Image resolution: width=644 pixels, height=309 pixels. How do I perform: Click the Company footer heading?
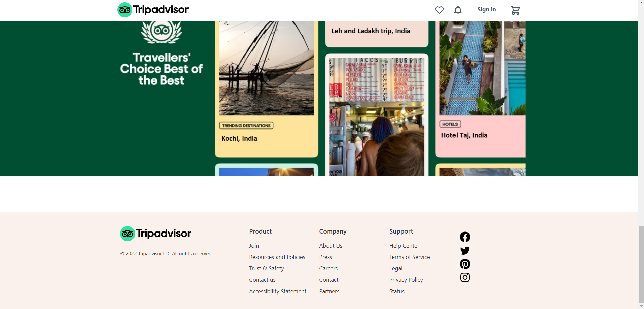click(x=333, y=231)
